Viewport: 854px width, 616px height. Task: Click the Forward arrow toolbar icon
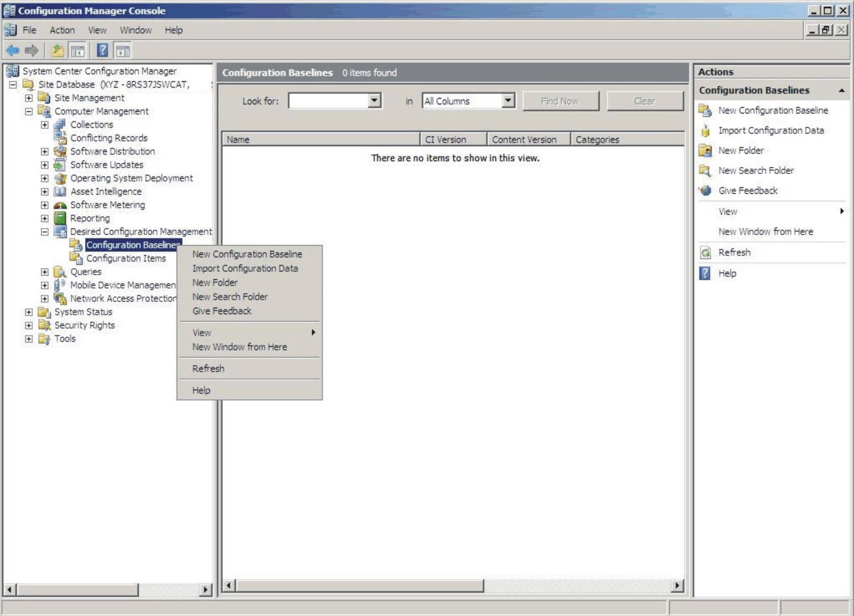point(32,51)
